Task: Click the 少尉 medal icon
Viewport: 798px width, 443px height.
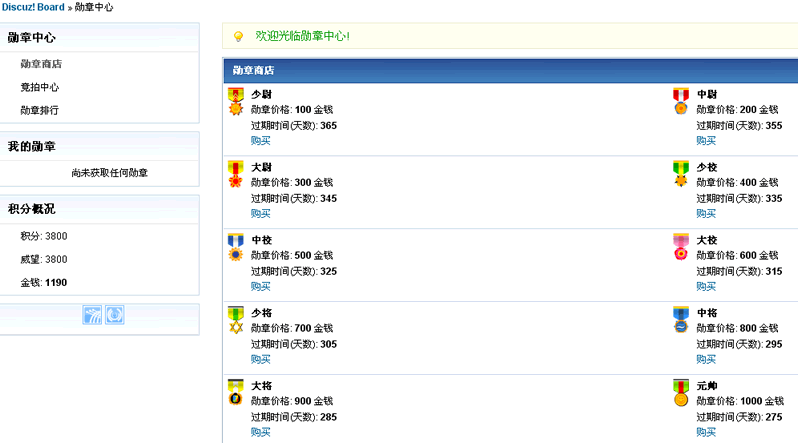Action: 236,101
